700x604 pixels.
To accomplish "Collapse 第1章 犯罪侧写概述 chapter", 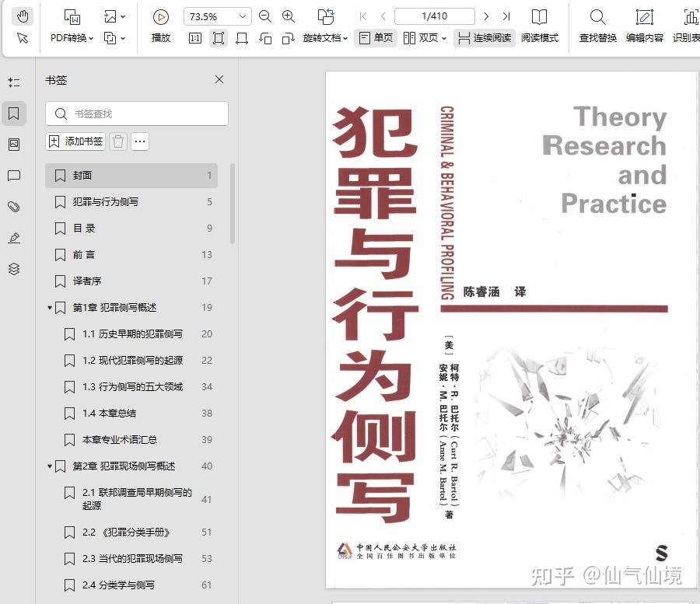I will (x=50, y=308).
